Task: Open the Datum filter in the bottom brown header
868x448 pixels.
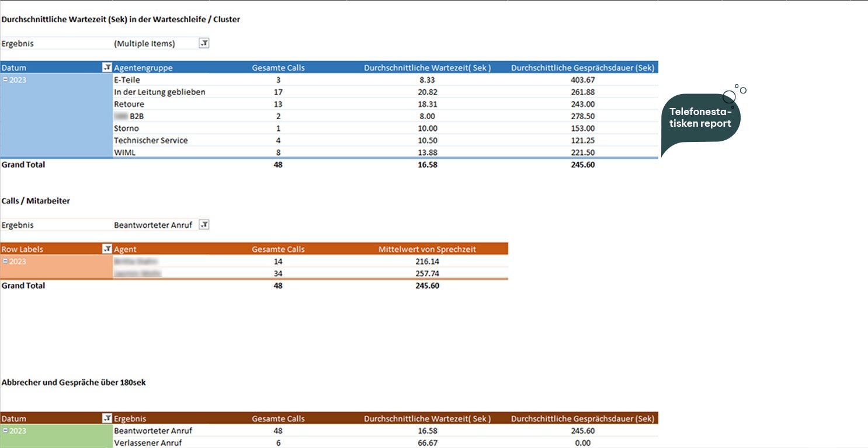Action: coord(107,418)
